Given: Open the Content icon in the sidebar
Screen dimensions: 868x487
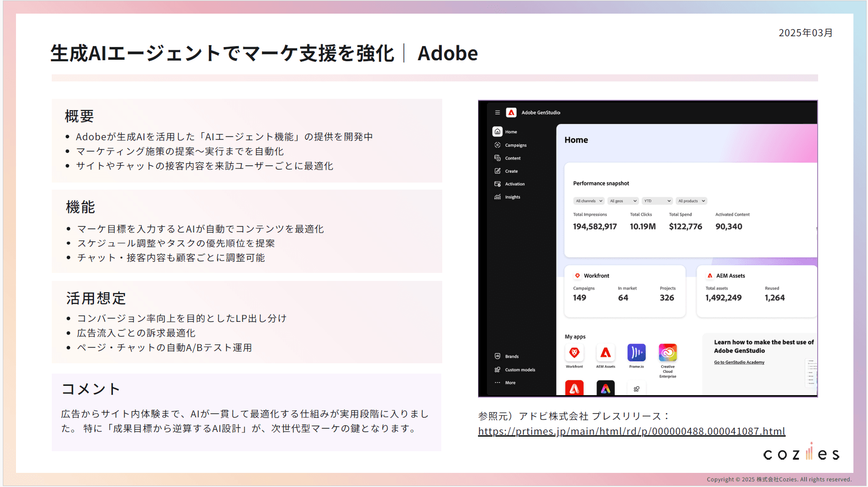Looking at the screenshot, I should click(x=497, y=158).
